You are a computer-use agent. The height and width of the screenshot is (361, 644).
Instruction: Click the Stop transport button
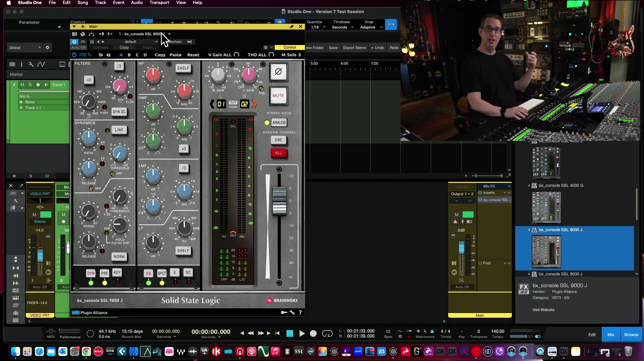coord(290,333)
